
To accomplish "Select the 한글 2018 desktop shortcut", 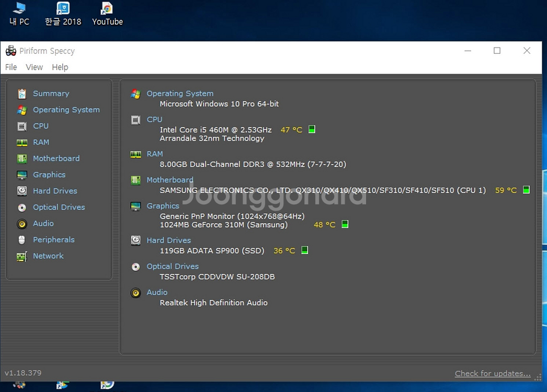I will click(x=63, y=14).
